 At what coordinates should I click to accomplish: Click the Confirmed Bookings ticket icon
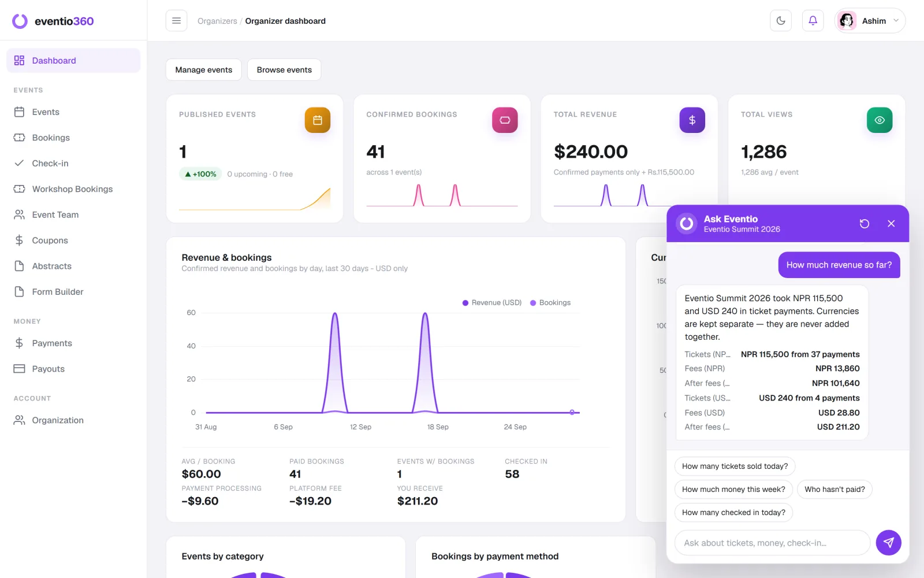point(505,120)
